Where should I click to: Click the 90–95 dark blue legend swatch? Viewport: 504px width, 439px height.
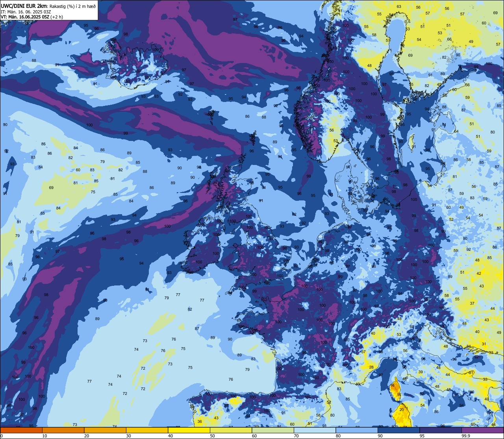pyautogui.click(x=398, y=430)
